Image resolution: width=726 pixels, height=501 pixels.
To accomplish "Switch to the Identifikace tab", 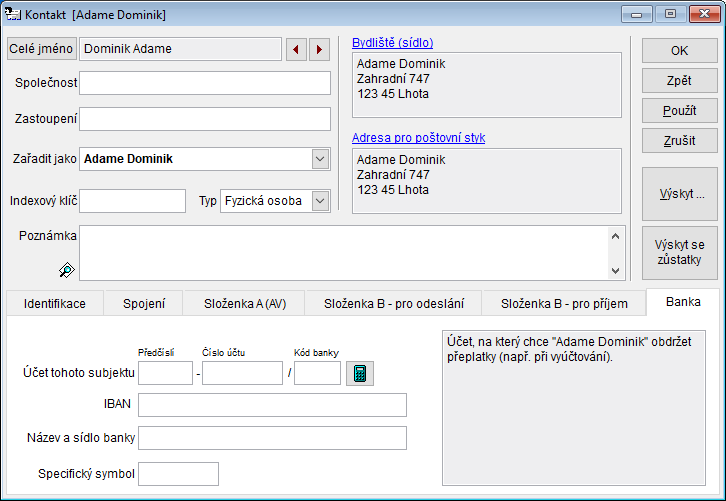I will click(x=55, y=303).
